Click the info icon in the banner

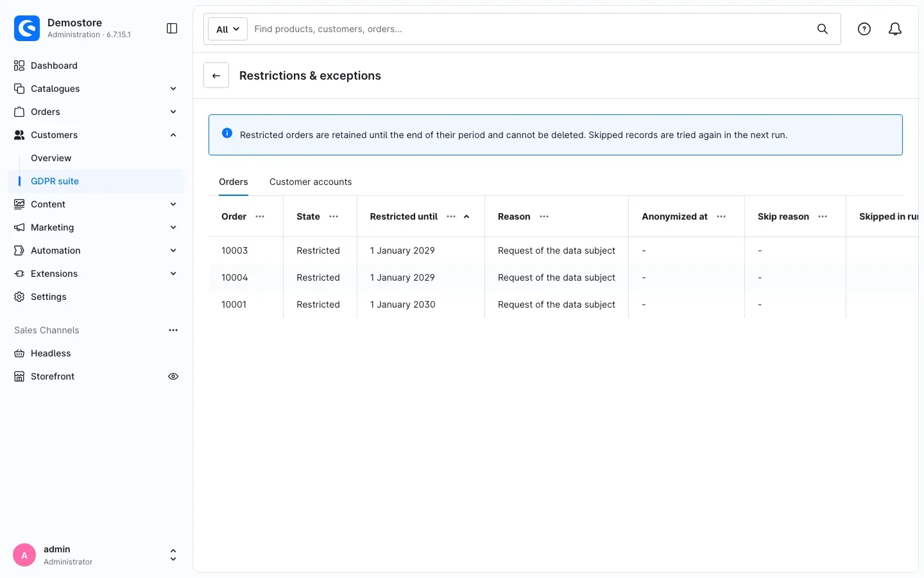227,134
